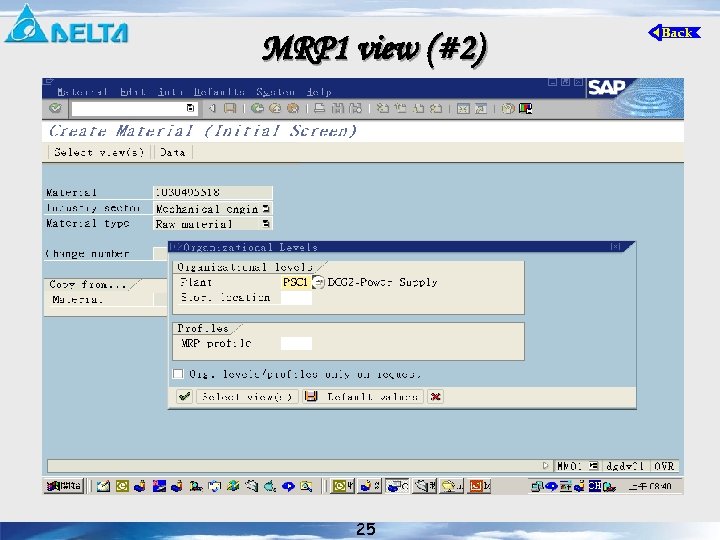Screen dimensions: 720x540
Task: Click the Find Next toolbar icon
Action: click(355, 108)
